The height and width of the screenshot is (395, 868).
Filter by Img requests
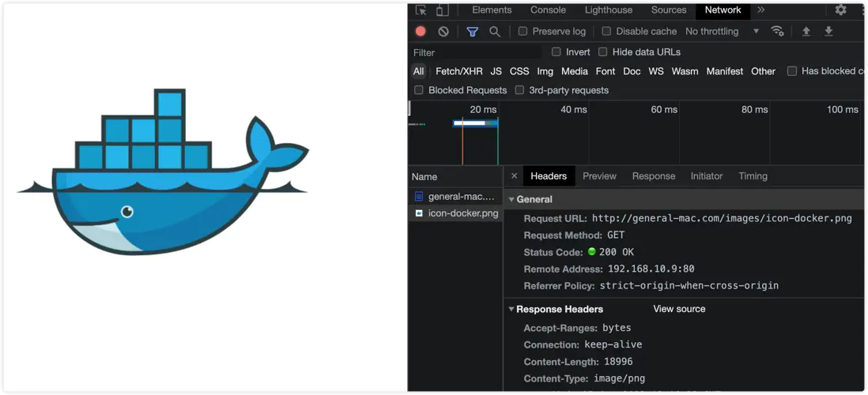[545, 71]
